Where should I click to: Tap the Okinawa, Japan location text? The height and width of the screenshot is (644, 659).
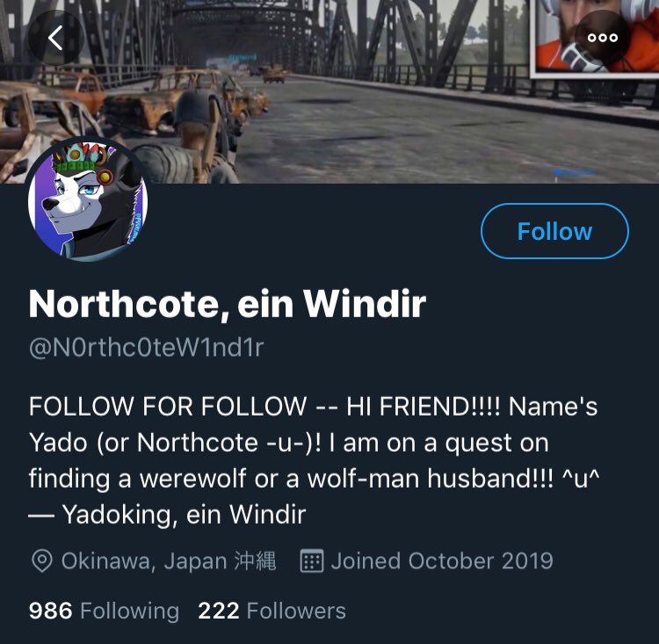(169, 561)
